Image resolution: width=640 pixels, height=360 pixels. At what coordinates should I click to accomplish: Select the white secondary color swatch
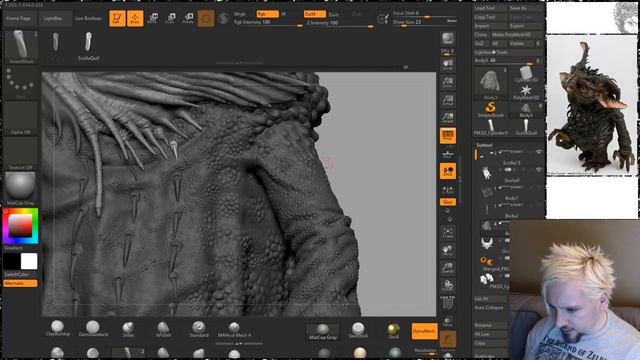tap(29, 261)
